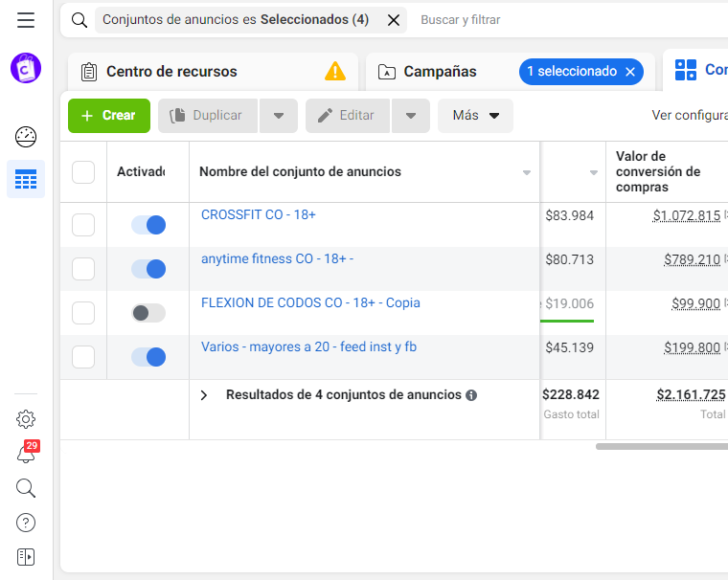Check the anytime fitness CO row checkbox
This screenshot has height=580, width=728.
(x=83, y=269)
